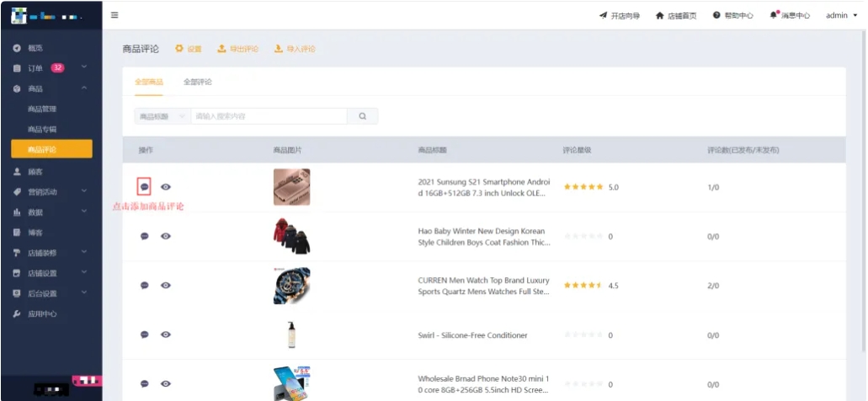Viewport: 868px width, 401px height.
Task: Click comment icon for CURREN Men Watch
Action: pyautogui.click(x=144, y=286)
